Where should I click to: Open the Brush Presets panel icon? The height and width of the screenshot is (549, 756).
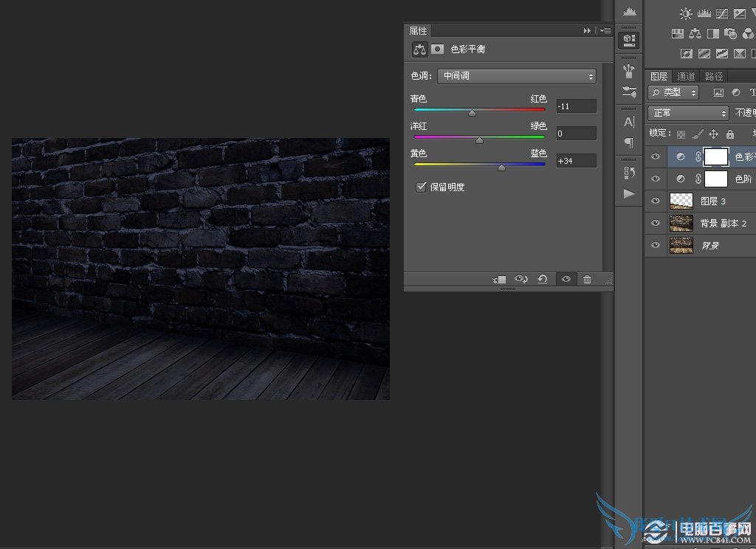tap(629, 92)
